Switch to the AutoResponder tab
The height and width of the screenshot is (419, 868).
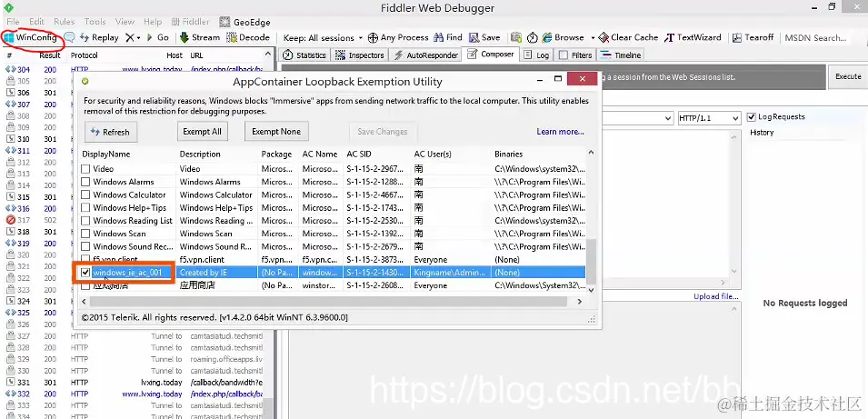[x=425, y=55]
